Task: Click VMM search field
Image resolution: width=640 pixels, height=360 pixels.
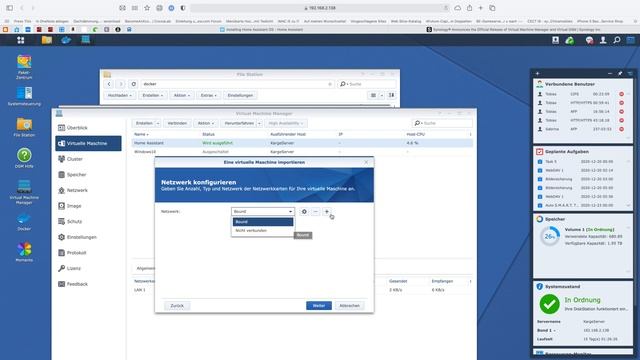Action: [x=442, y=123]
